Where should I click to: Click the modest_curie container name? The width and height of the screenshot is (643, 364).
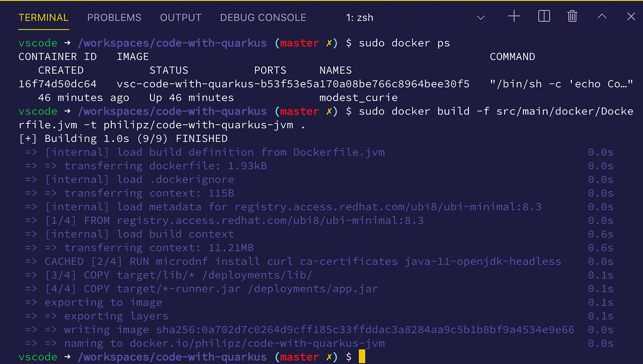[358, 98]
